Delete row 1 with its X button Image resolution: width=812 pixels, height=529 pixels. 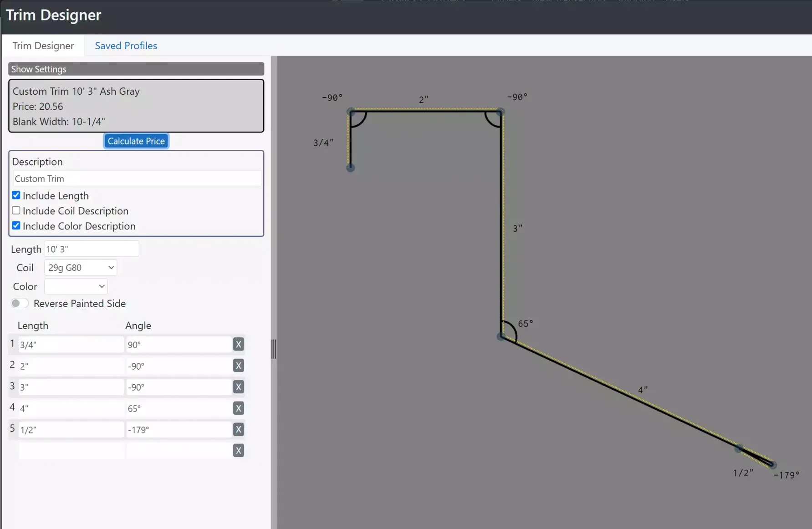[x=238, y=344]
